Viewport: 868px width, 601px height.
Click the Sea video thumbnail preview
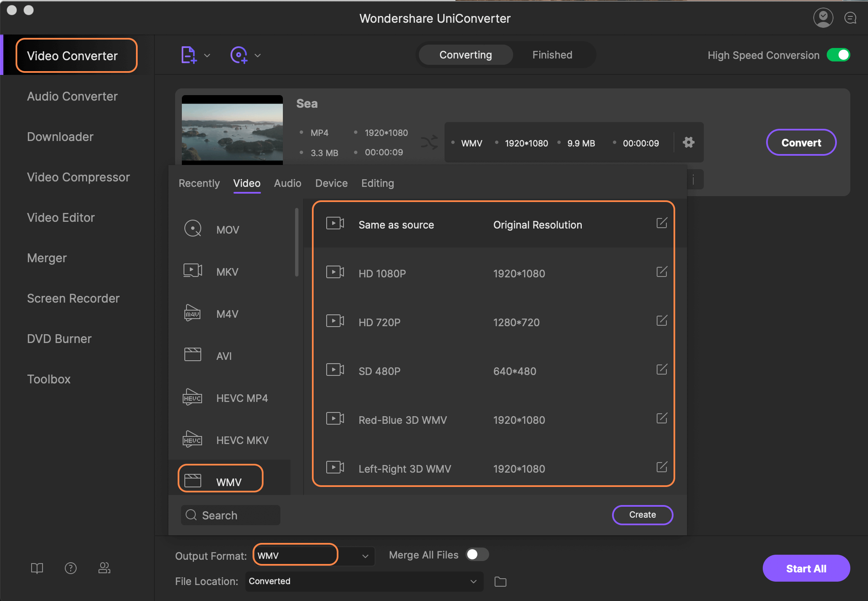[x=231, y=128]
